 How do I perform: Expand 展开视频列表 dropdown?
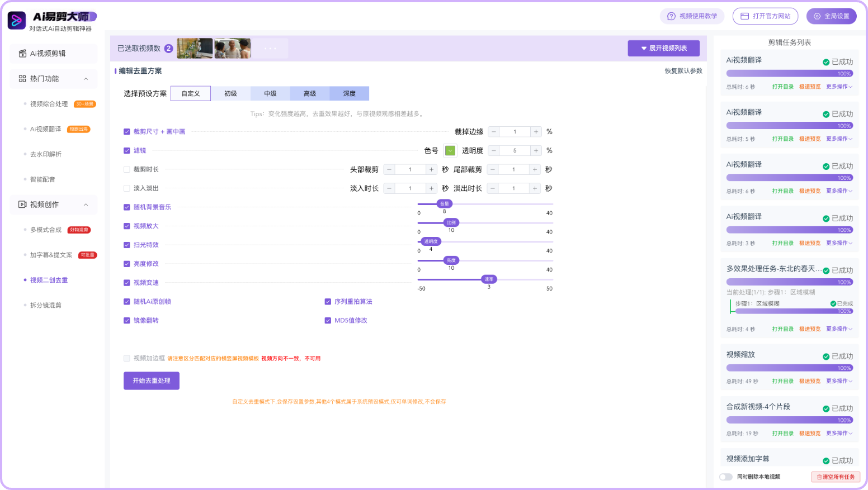tap(663, 49)
